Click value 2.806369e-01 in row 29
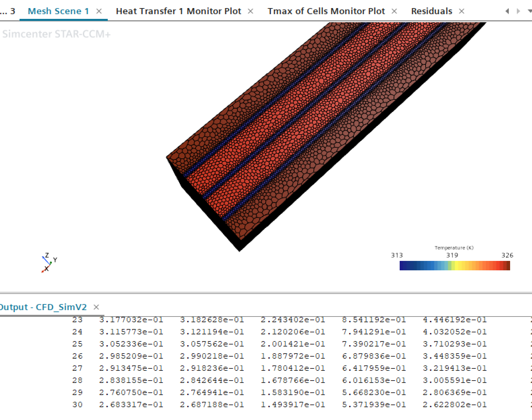532x420 pixels. click(x=455, y=392)
